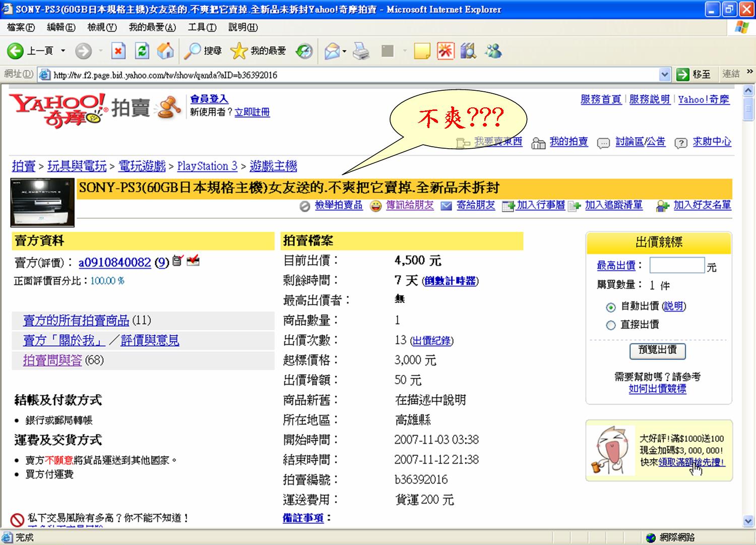Click the help center question mark icon
Viewport: 756px width, 545px height.
681,144
